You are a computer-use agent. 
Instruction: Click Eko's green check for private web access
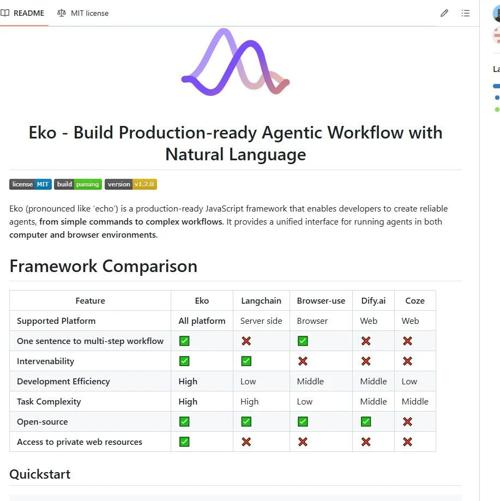[x=184, y=442]
